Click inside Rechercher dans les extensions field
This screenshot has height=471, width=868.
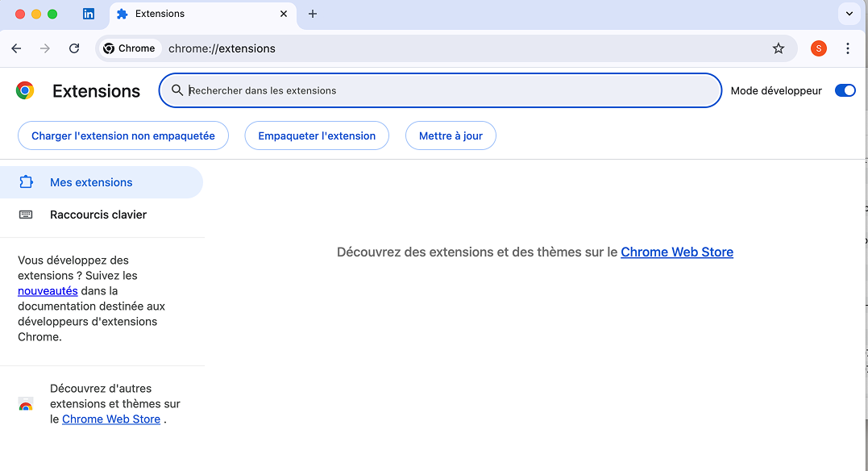click(x=440, y=90)
